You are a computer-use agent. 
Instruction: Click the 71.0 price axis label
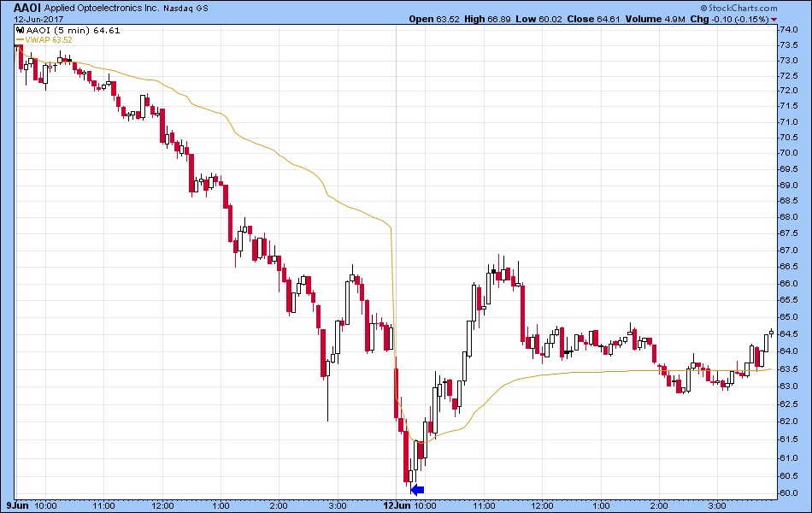789,121
